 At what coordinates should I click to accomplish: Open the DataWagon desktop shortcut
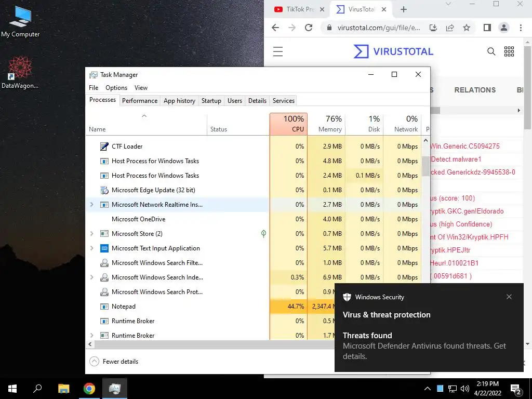tap(20, 73)
